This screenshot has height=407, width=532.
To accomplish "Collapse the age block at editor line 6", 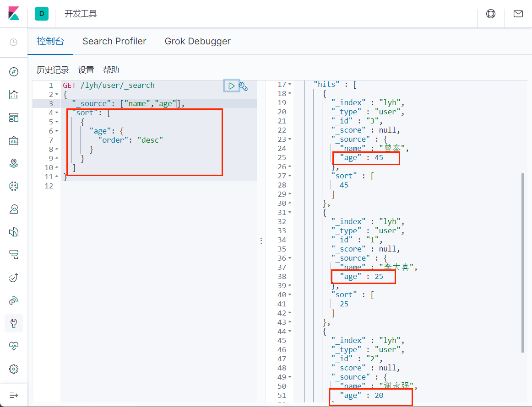I will pos(57,131).
